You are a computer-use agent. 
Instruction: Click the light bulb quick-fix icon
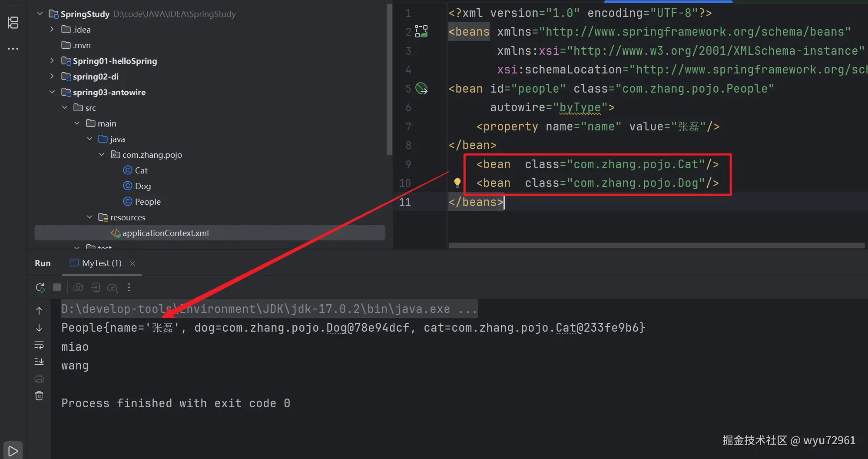pos(457,183)
